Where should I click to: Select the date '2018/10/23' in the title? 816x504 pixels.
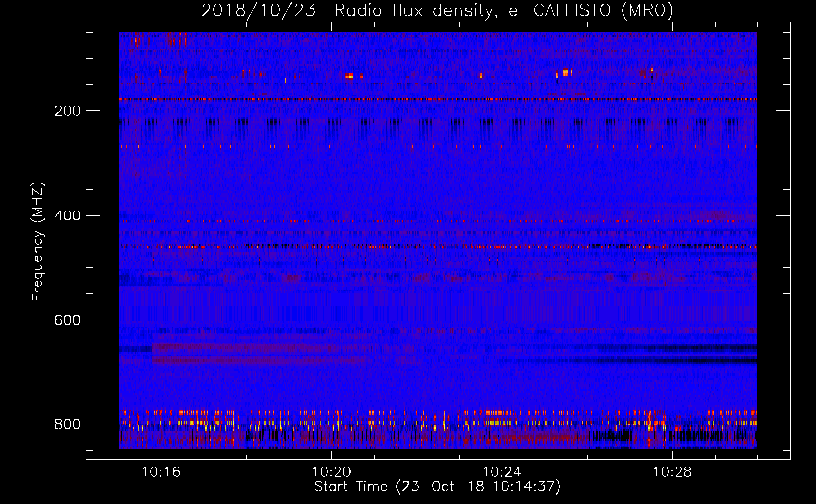259,10
